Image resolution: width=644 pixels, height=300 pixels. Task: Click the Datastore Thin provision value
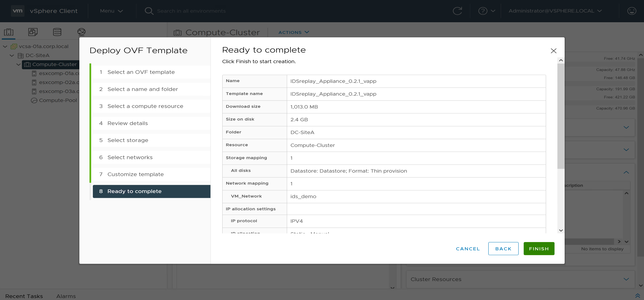pyautogui.click(x=348, y=171)
